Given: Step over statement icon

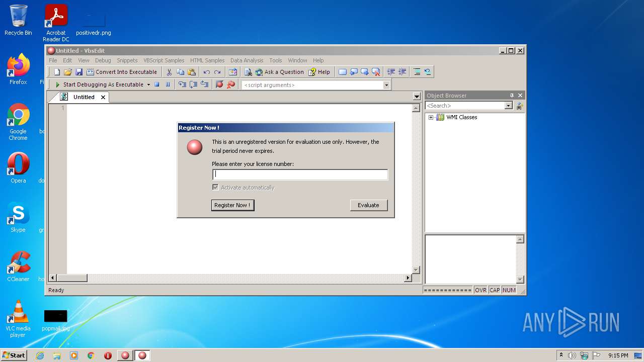Looking at the screenshot, I should coord(193,84).
